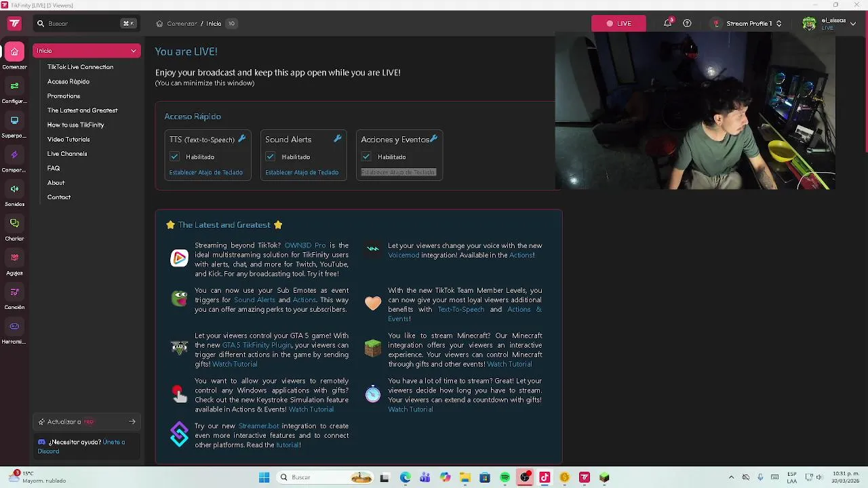Click the Comenzar breadcrumb link
868x488 pixels.
click(x=182, y=24)
